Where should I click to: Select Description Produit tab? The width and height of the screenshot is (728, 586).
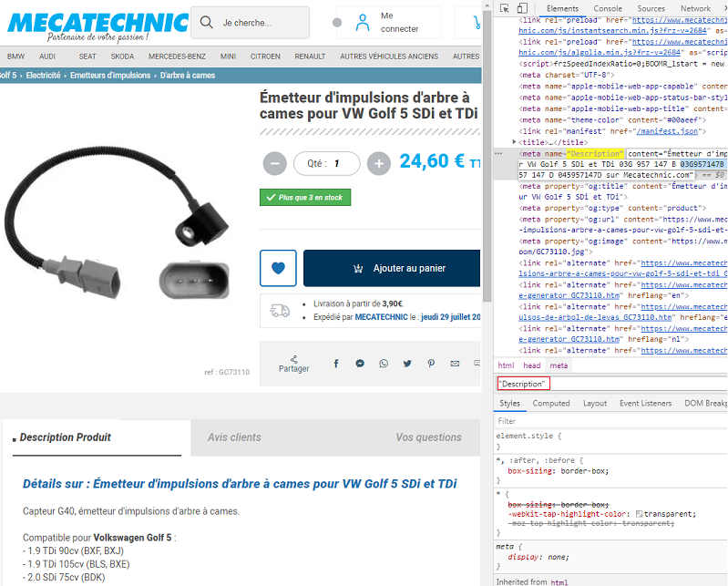(97, 437)
